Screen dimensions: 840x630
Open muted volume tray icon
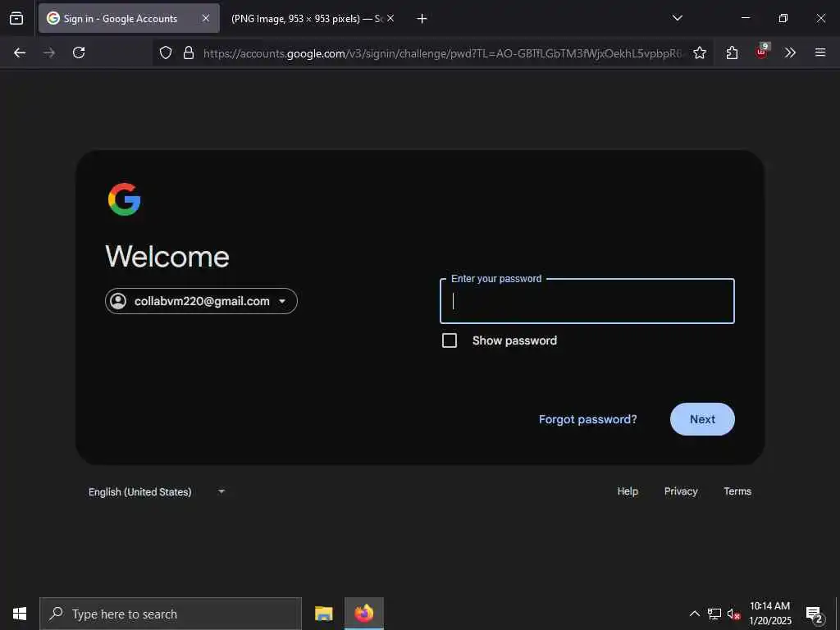point(734,614)
